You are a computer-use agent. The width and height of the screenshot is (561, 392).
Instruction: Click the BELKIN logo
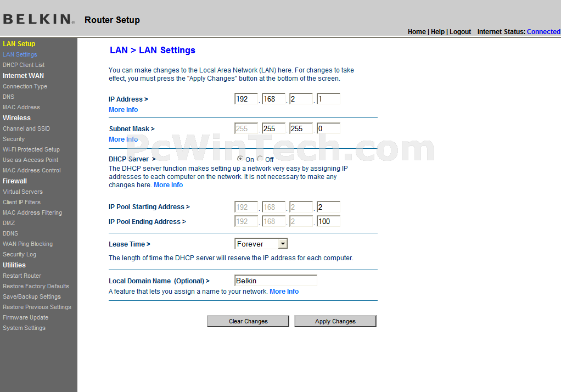tap(38, 19)
